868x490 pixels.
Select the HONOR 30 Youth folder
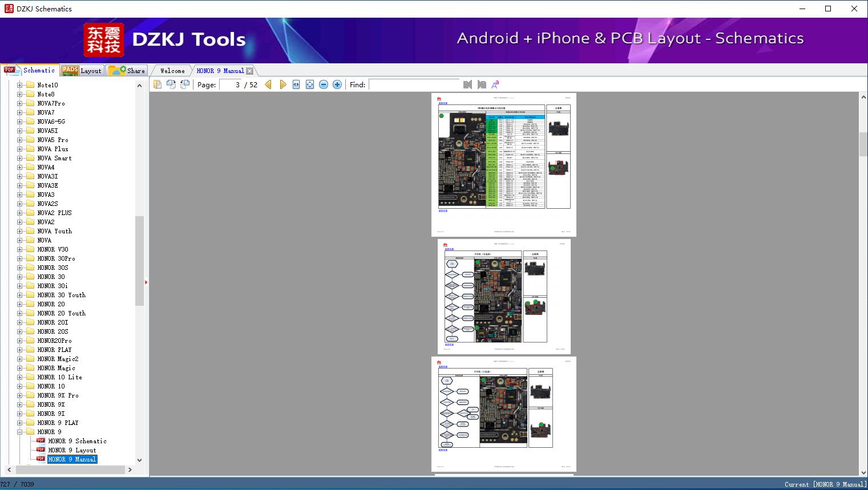pos(61,295)
